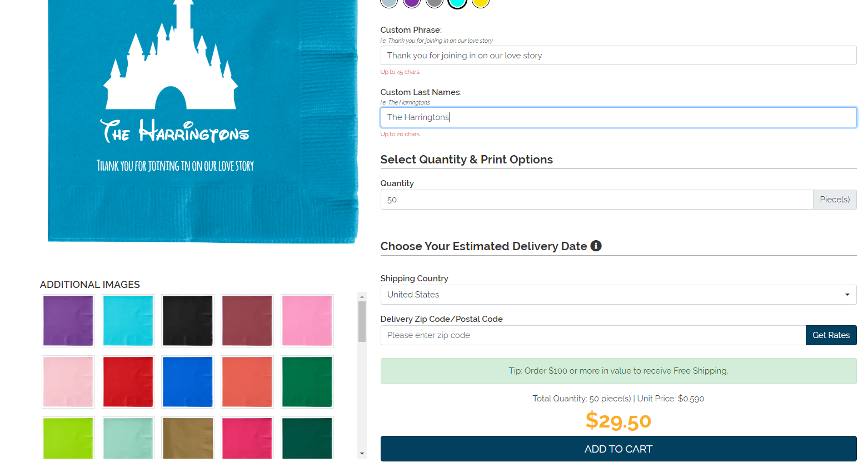Select the round cyan color swatch
Image resolution: width=868 pixels, height=467 pixels.
point(457,2)
